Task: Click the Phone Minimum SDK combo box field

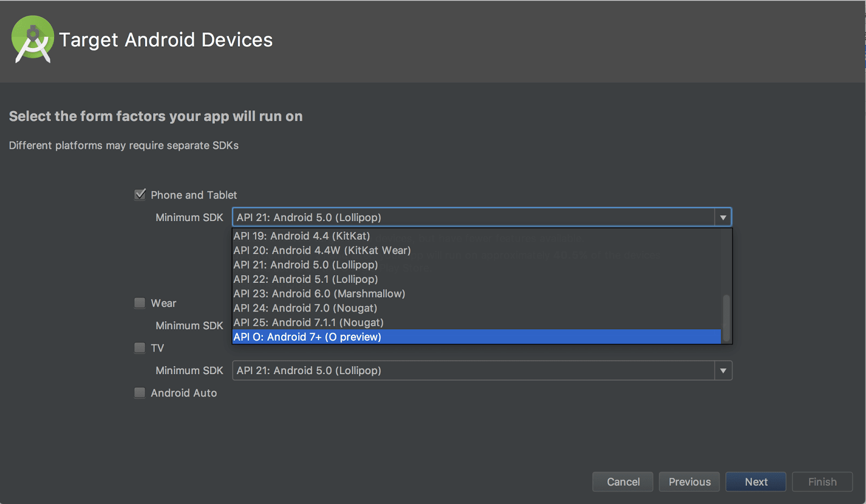Action: coord(474,217)
